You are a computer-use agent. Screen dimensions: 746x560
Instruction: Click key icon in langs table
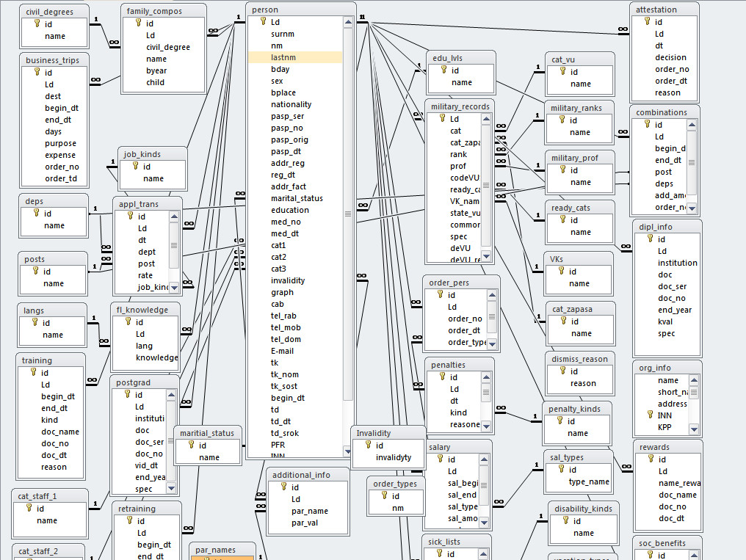[x=35, y=322]
